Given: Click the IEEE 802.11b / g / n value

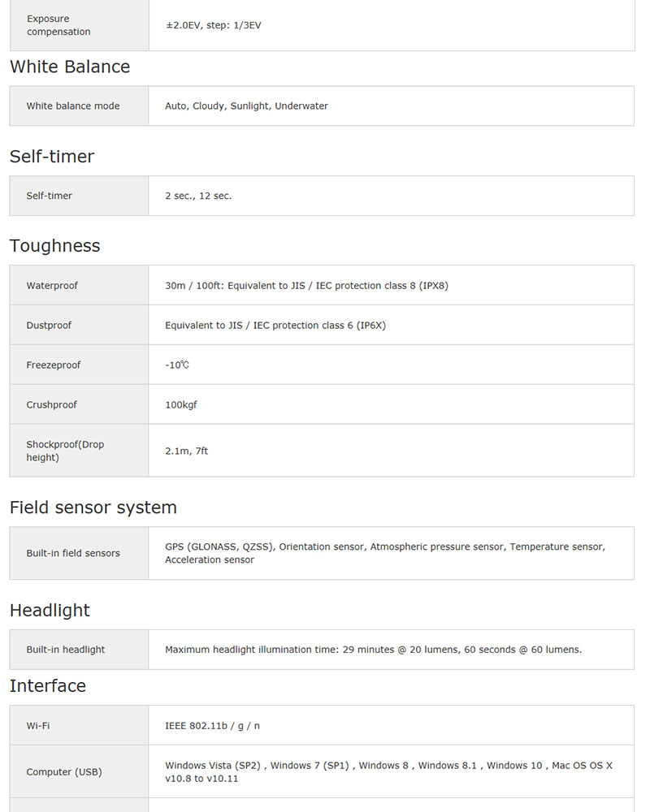Looking at the screenshot, I should 213,726.
